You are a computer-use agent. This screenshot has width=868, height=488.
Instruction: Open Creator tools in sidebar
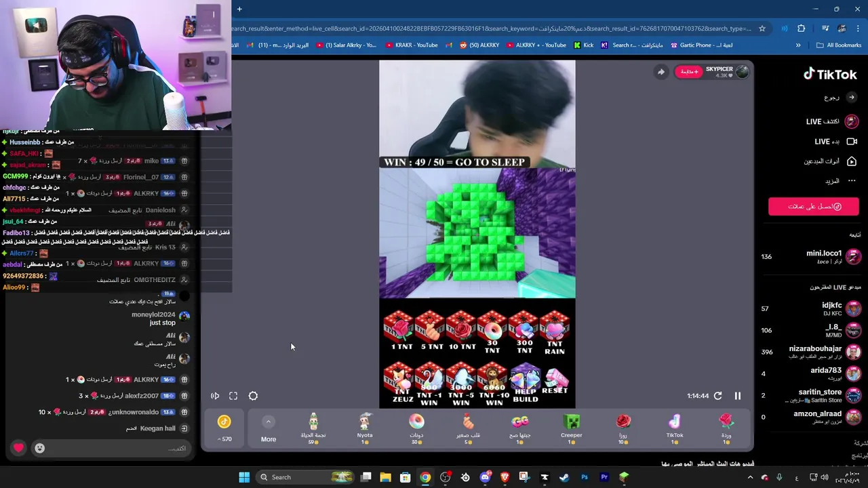click(x=831, y=161)
